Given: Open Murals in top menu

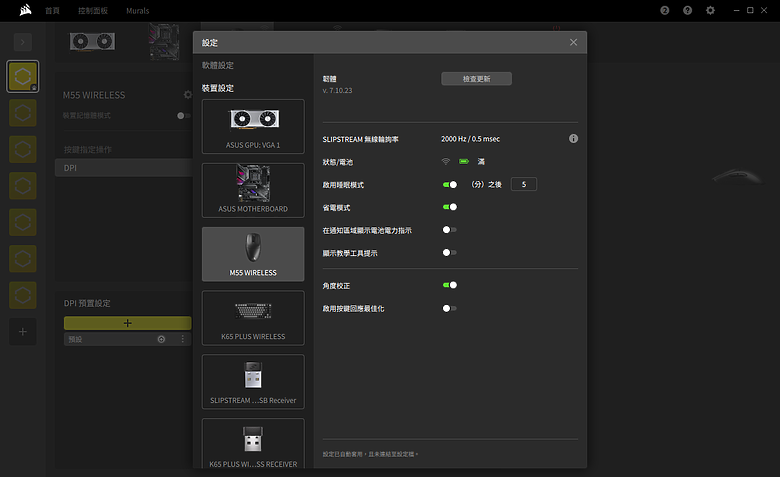Looking at the screenshot, I should (x=138, y=10).
